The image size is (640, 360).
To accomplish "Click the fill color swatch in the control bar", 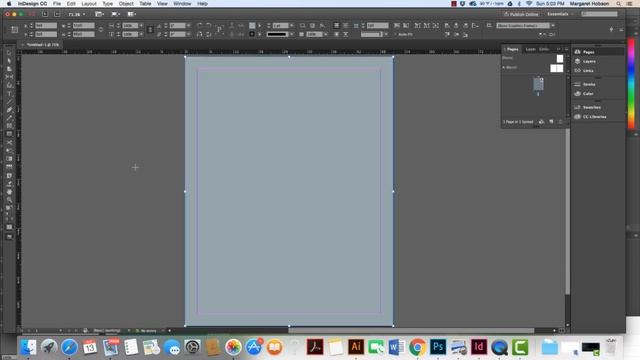I will point(252,26).
